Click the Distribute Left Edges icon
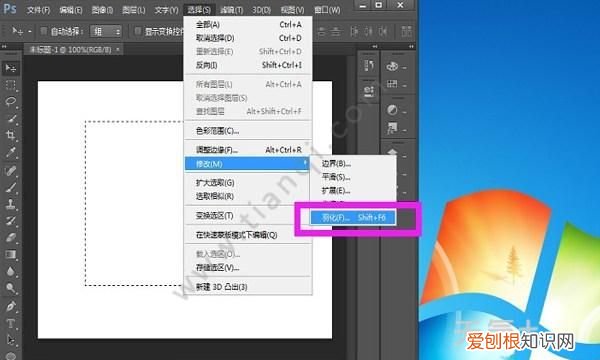Viewport: 600px width, 360px height. click(x=354, y=31)
